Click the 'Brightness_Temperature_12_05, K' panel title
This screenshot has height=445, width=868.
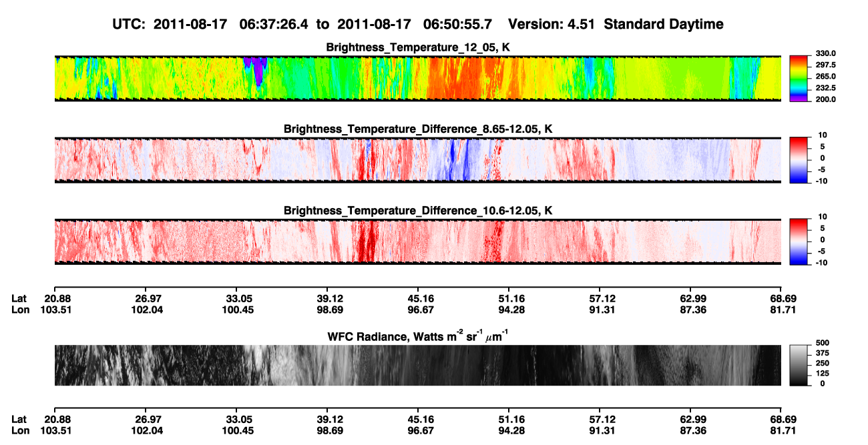pyautogui.click(x=419, y=47)
